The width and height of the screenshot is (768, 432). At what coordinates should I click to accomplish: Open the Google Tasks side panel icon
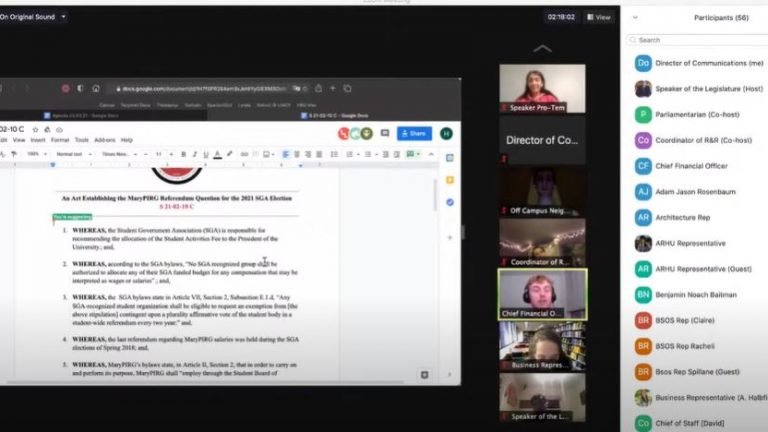(x=450, y=202)
